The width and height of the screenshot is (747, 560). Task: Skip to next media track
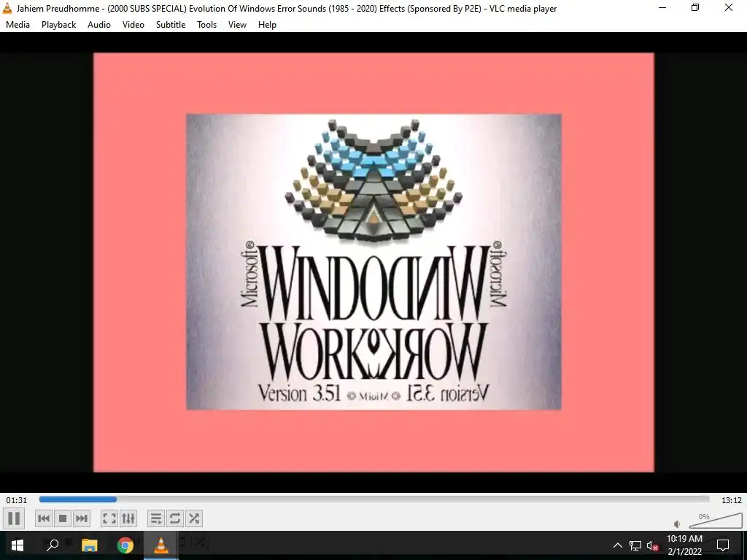82,518
